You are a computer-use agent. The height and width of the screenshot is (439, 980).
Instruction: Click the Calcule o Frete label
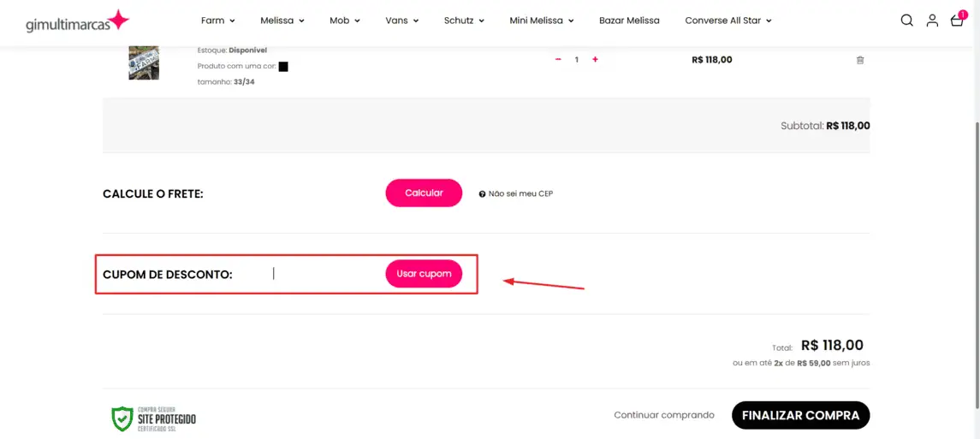click(x=153, y=193)
